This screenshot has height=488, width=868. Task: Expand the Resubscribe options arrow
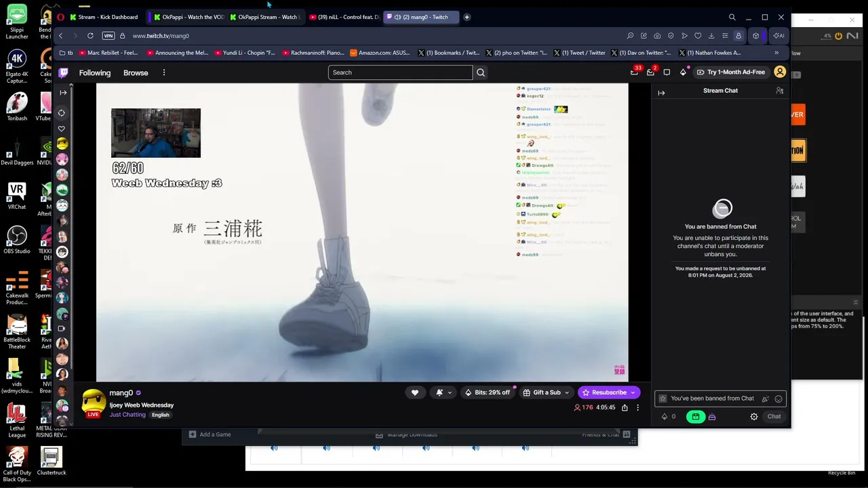[x=633, y=392]
